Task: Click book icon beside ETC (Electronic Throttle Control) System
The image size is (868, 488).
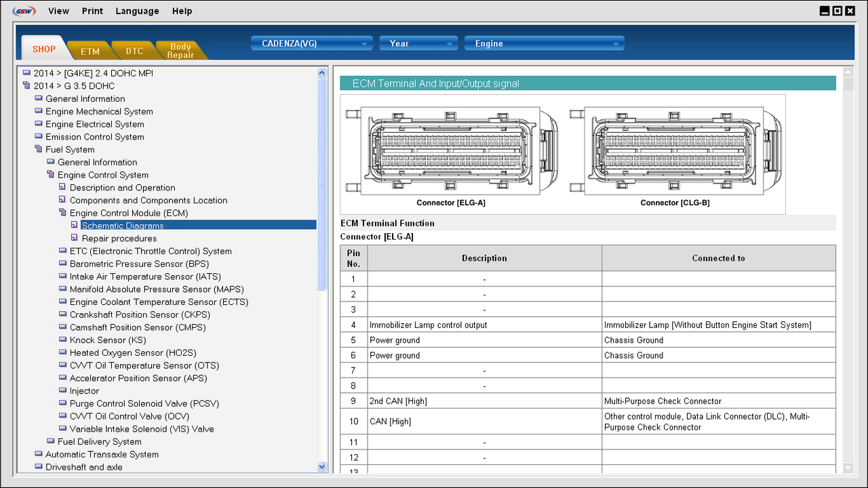Action: click(x=63, y=251)
